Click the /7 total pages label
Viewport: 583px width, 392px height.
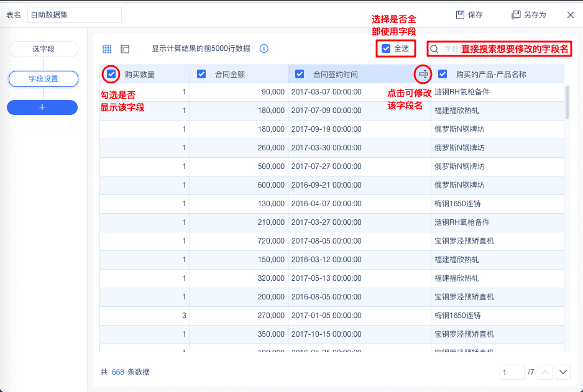pos(531,372)
